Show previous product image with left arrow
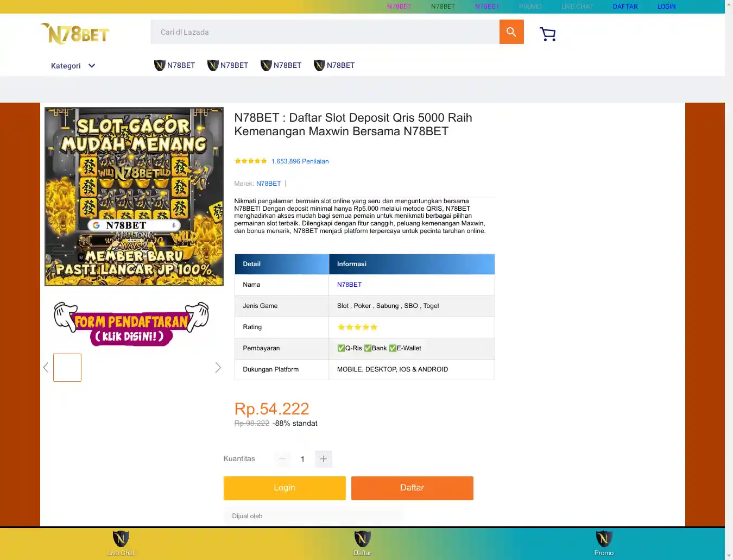Screen dimensions: 733x560 pos(46,368)
